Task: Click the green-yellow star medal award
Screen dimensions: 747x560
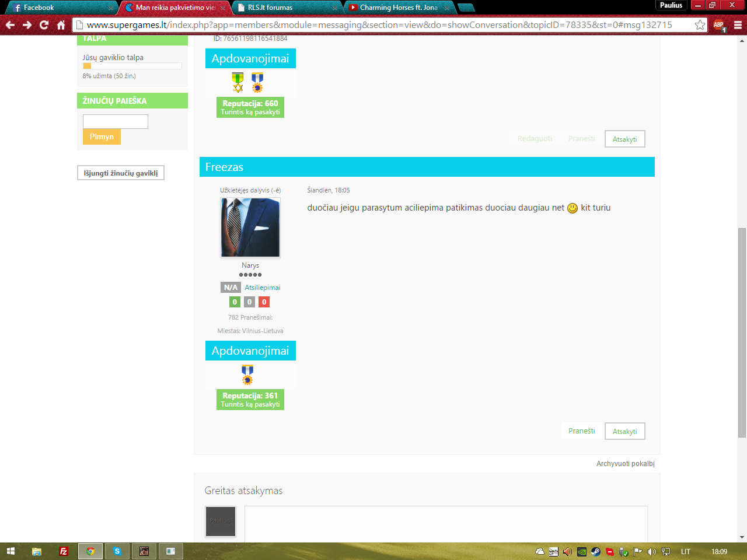Action: [238, 82]
